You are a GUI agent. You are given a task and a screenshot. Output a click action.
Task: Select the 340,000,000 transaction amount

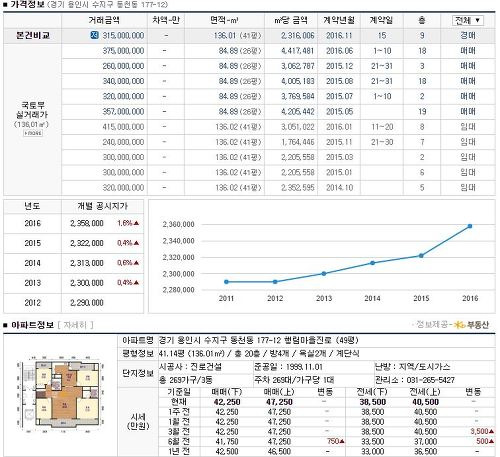click(123, 81)
